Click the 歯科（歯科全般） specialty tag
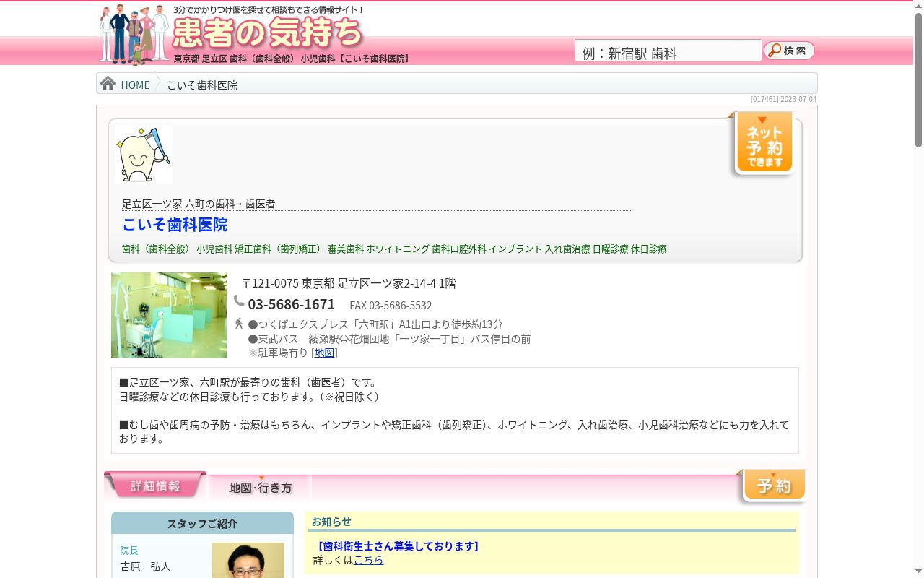924x578 pixels. [157, 249]
